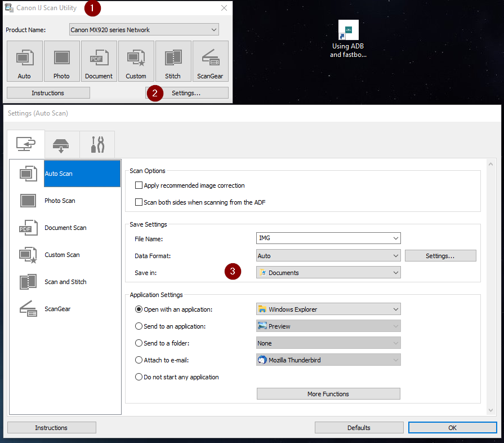Viewport: 504px width, 443px height.
Task: Click the Stitch scan button
Action: tap(173, 61)
